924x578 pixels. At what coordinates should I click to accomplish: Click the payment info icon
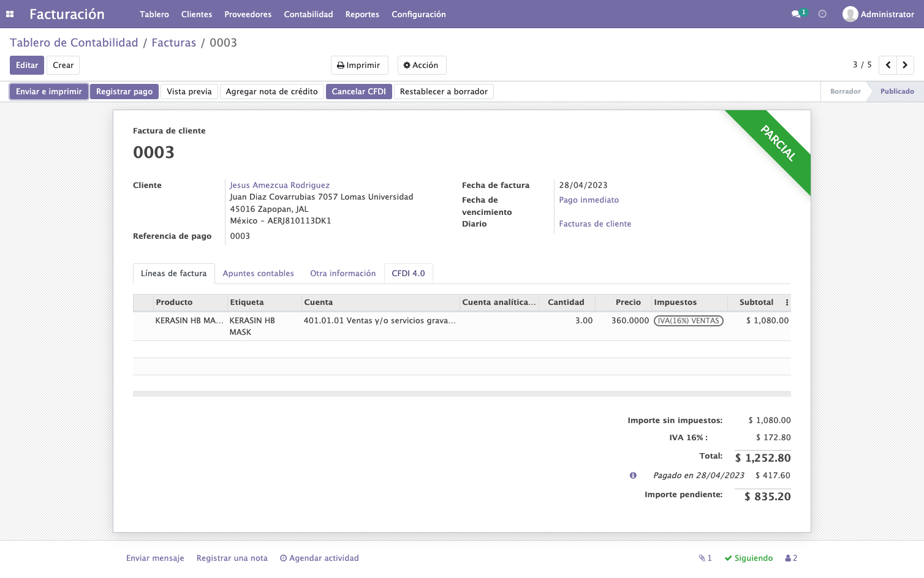click(633, 475)
